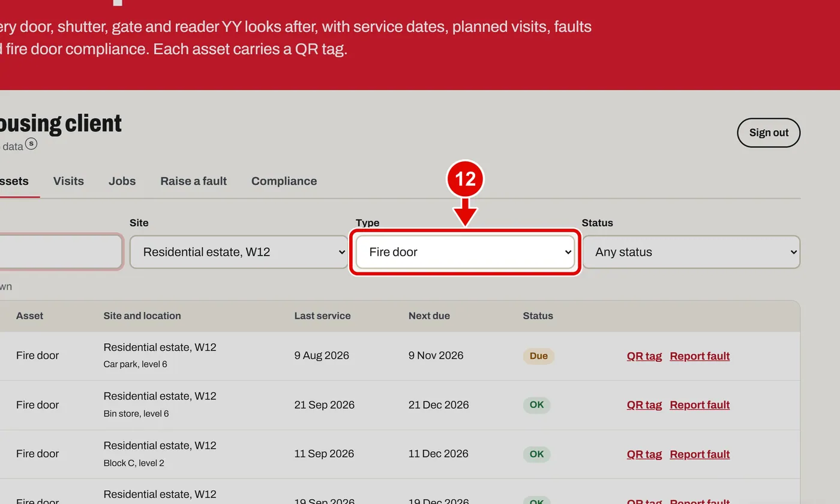Screen dimensions: 840x504
Task: Select the 11 Dec 2026 next due date
Action: [x=439, y=454]
